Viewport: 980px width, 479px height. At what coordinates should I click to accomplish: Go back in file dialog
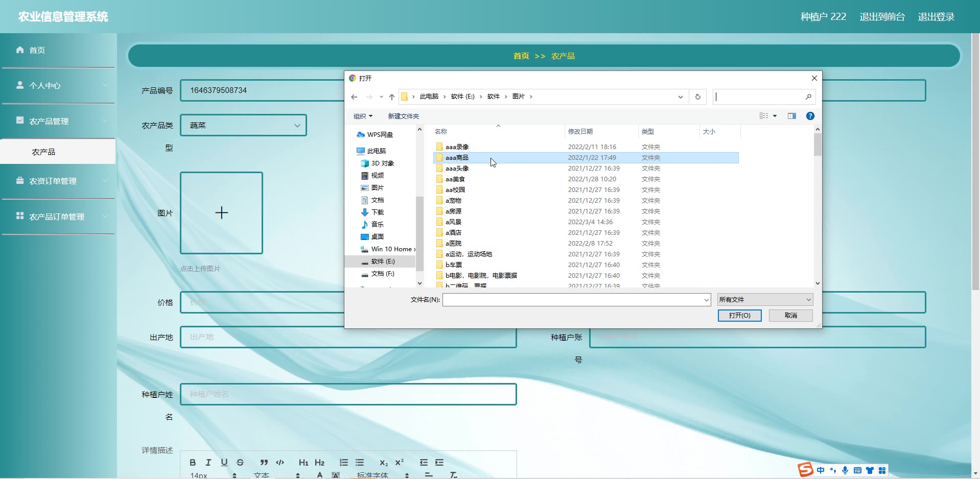pyautogui.click(x=354, y=97)
